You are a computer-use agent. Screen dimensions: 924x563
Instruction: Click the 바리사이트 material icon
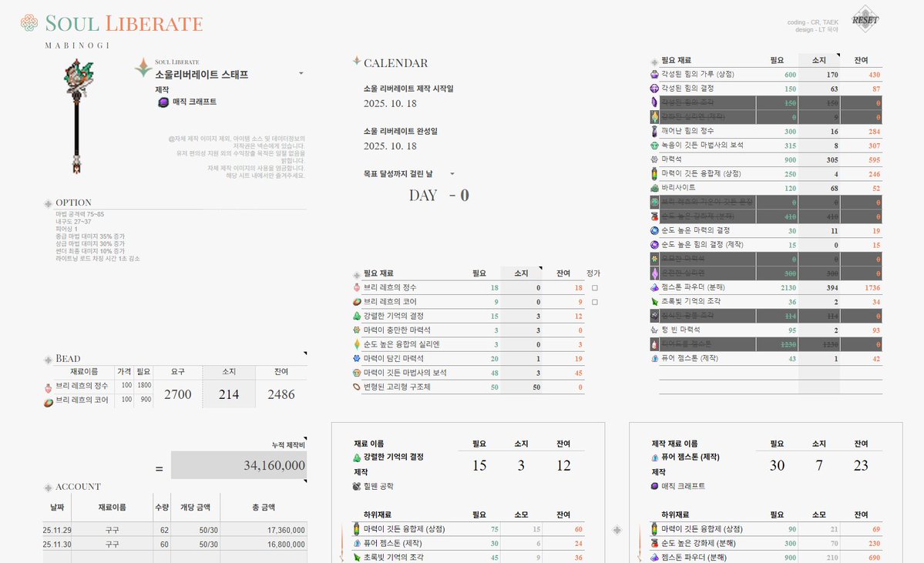coord(654,188)
